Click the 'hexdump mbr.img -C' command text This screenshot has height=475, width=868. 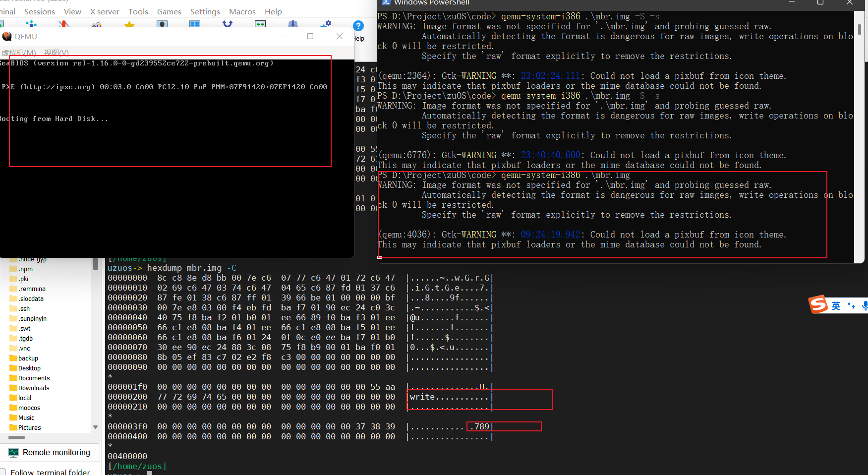point(192,268)
